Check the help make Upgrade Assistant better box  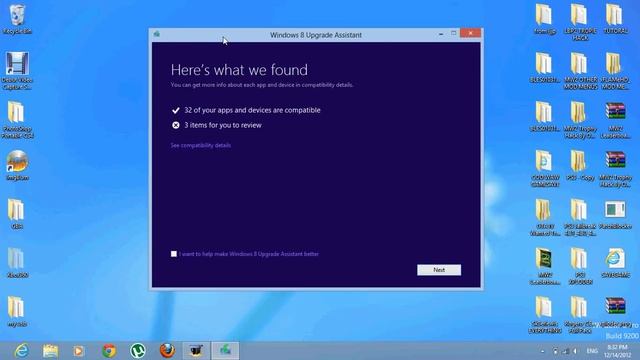[x=174, y=254]
